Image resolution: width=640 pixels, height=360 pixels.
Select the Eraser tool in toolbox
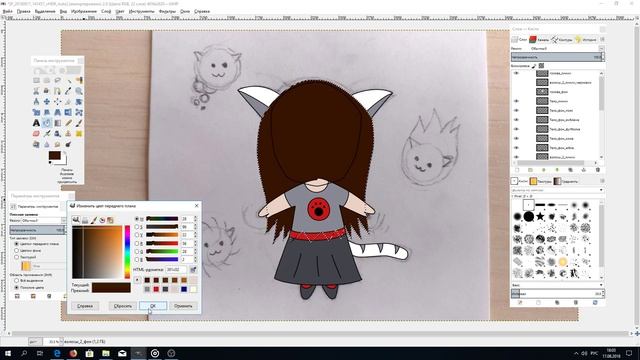coord(36,134)
